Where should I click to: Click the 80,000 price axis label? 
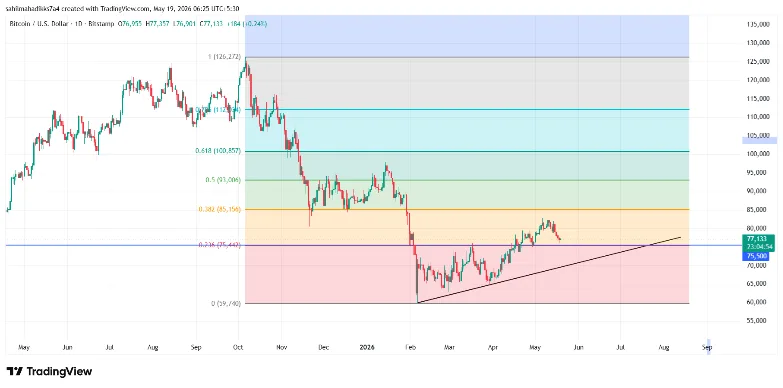[757, 229]
